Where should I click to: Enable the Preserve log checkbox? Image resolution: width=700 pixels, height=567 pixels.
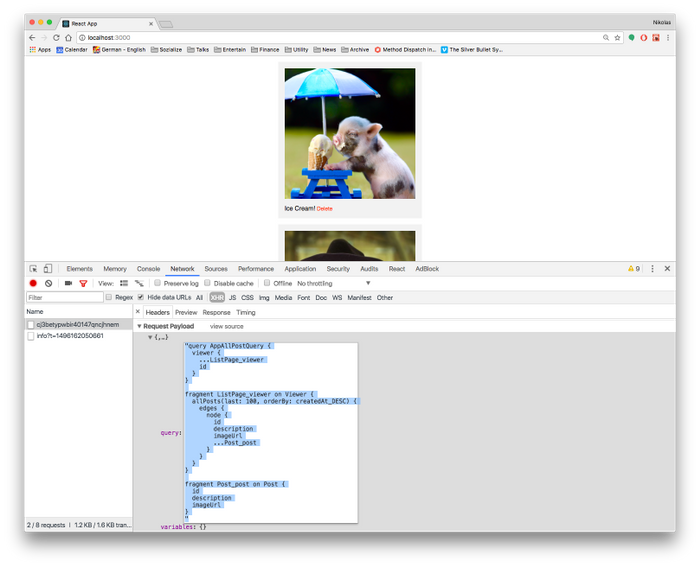[157, 283]
